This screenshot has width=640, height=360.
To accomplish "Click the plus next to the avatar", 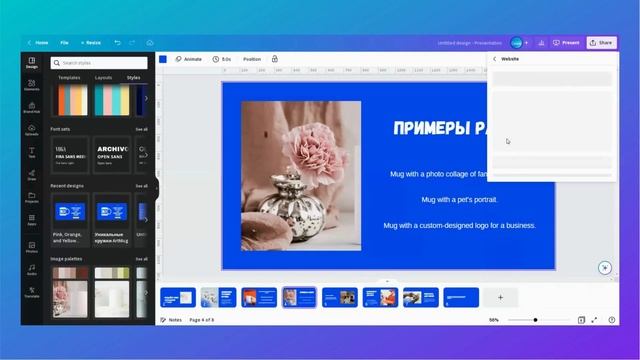I will [x=527, y=42].
